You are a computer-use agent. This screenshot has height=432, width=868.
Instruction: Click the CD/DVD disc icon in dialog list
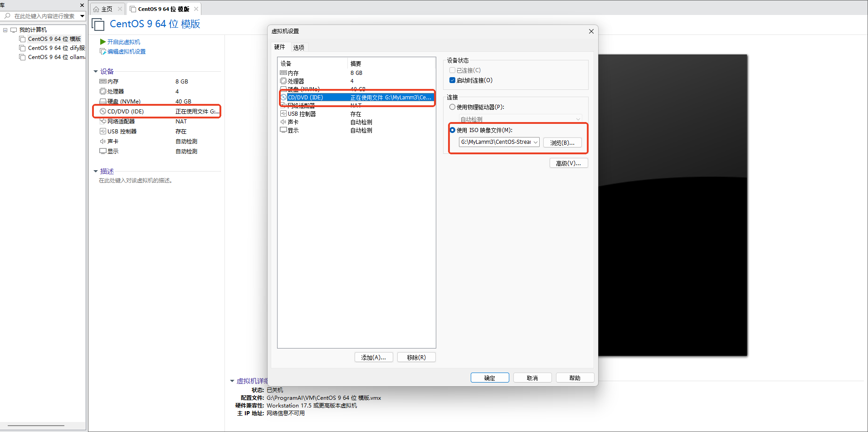click(x=284, y=97)
